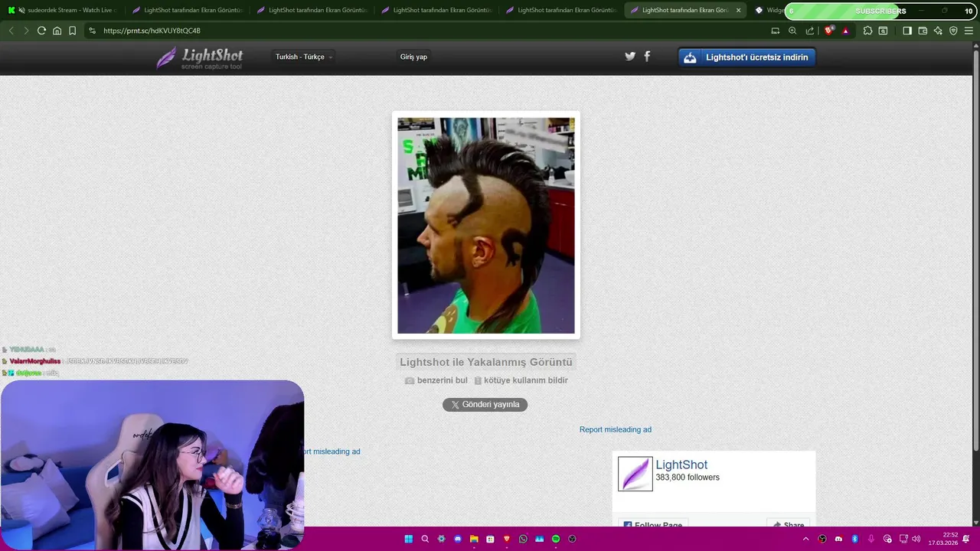
Task: Click Gönderi yayınla X button
Action: click(485, 404)
